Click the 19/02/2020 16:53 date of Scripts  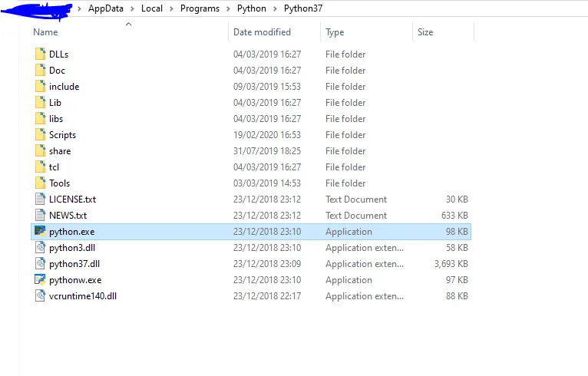pyautogui.click(x=267, y=135)
